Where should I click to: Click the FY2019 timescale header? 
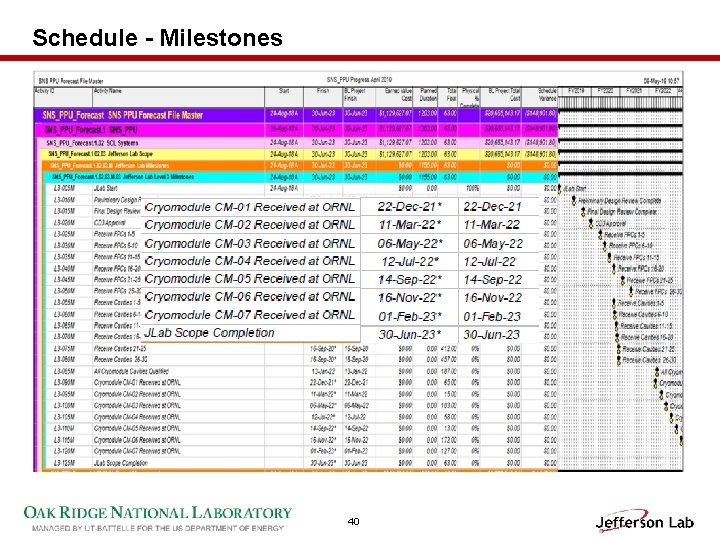pos(577,91)
